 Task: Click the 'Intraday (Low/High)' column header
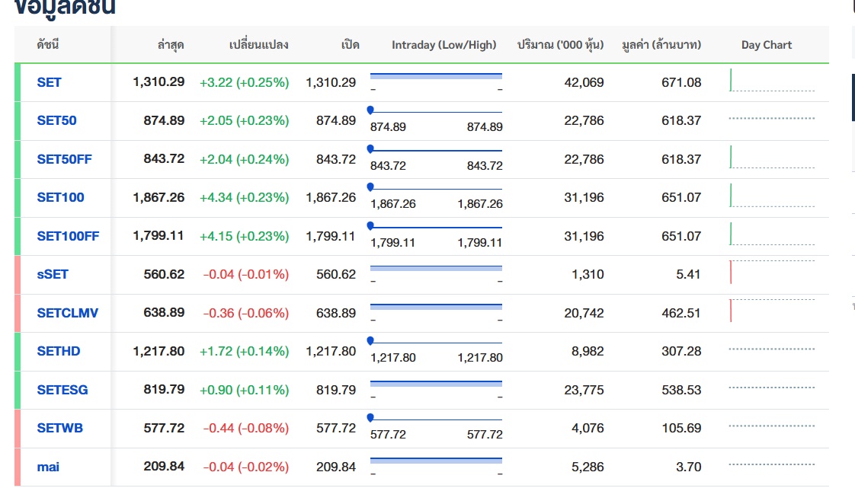pos(444,45)
